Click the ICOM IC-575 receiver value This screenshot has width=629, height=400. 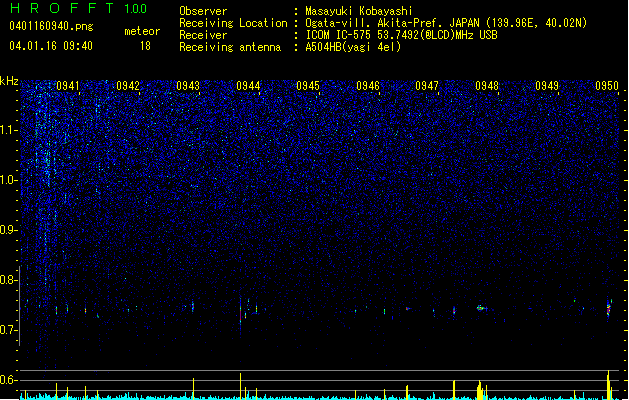tap(401, 35)
